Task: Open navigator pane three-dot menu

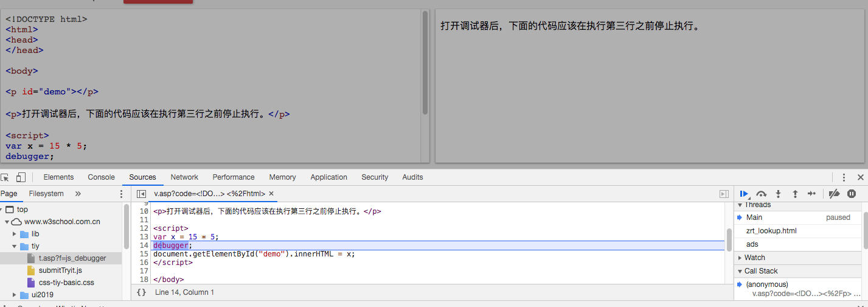Action: (x=120, y=194)
